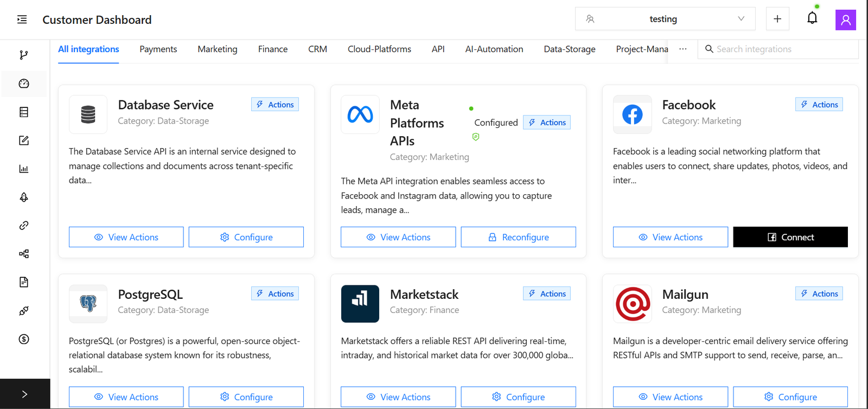This screenshot has width=868, height=409.
Task: View Actions for Database Service
Action: tap(126, 237)
